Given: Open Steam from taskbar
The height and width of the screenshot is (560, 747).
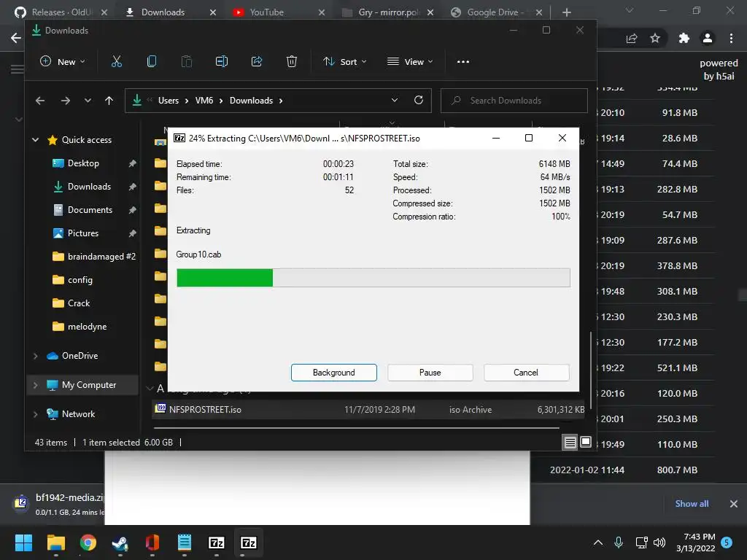Looking at the screenshot, I should [x=120, y=542].
